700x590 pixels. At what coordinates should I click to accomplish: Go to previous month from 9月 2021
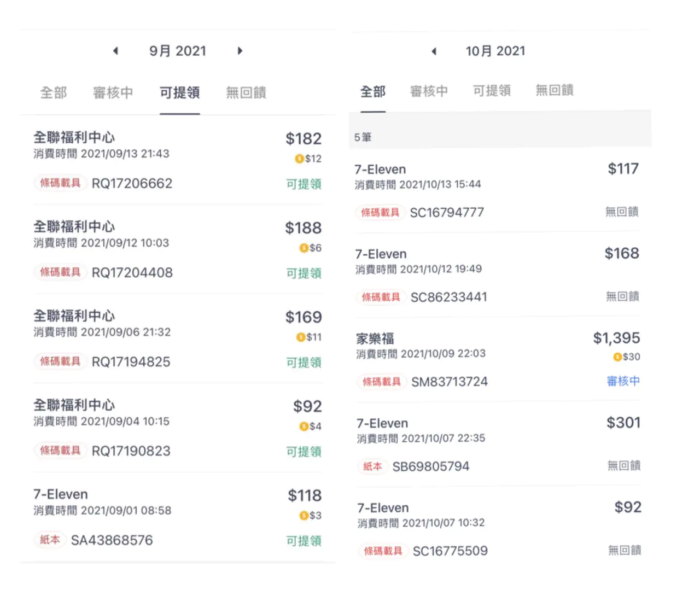coord(115,51)
